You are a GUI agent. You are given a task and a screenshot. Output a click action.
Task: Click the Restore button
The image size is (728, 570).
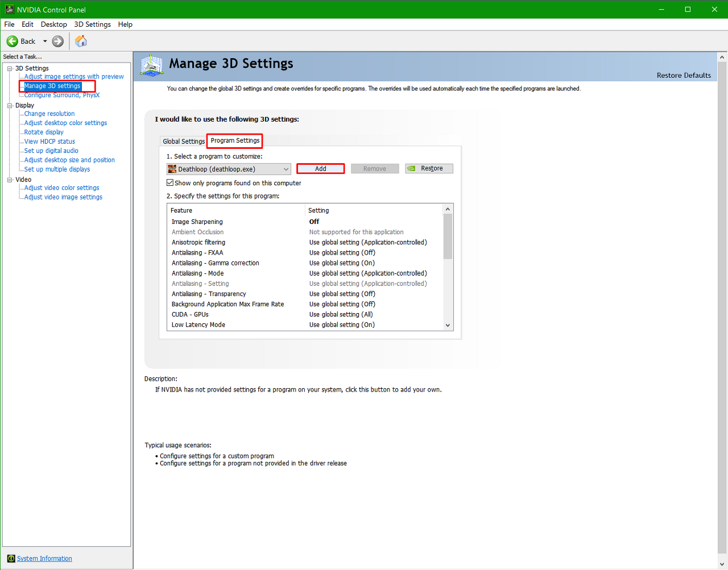tap(429, 169)
